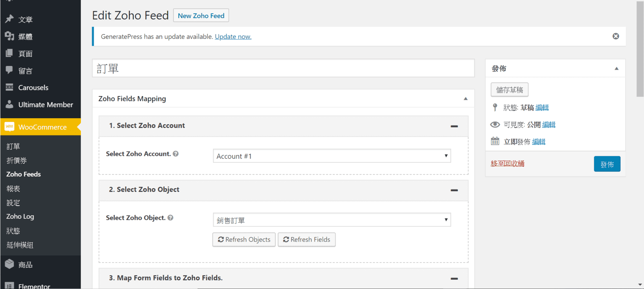Click help icon beside Select Zoho Object

pyautogui.click(x=170, y=217)
